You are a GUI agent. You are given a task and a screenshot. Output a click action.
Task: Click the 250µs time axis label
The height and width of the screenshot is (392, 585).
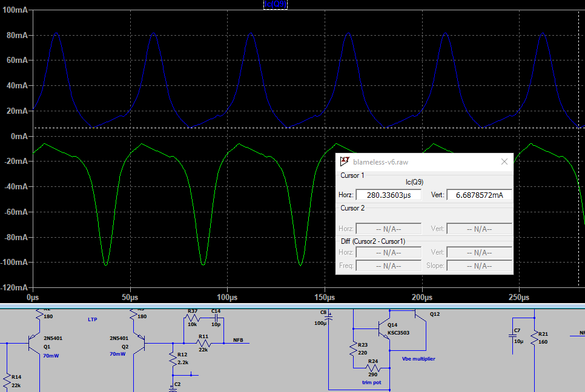(x=519, y=298)
